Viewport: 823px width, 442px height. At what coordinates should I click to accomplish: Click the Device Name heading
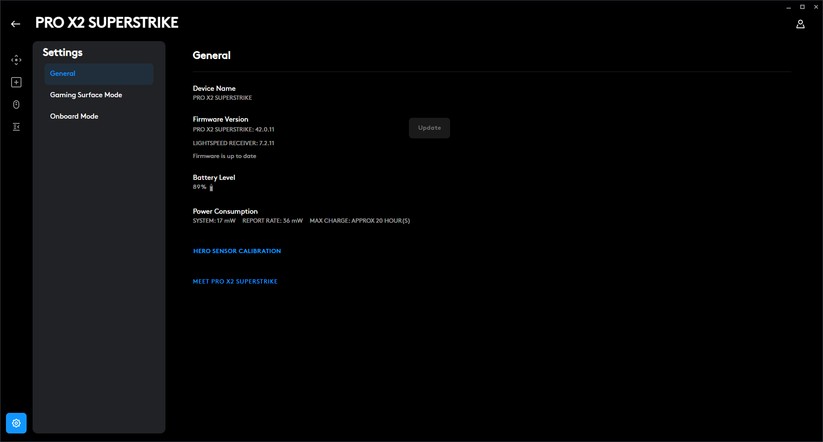pos(214,88)
